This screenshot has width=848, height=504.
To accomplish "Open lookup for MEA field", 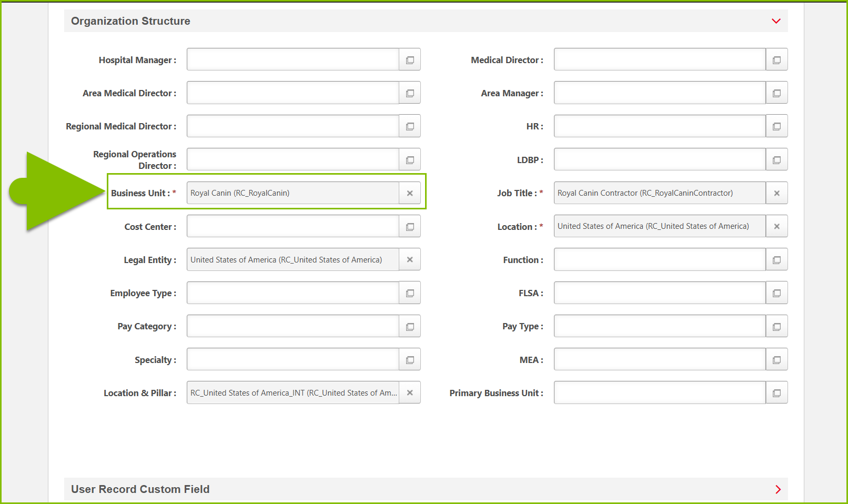I will [x=776, y=360].
